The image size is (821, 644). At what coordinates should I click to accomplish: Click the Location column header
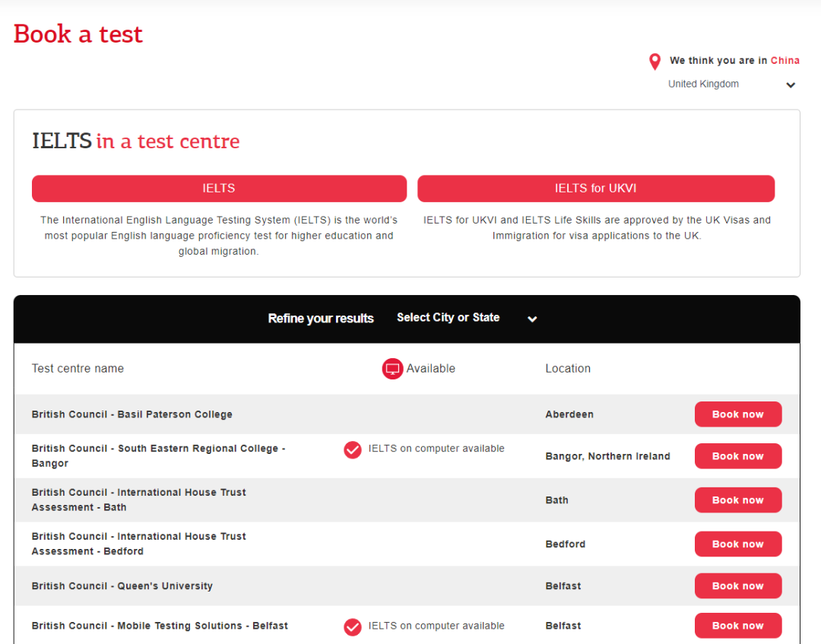[x=568, y=369]
